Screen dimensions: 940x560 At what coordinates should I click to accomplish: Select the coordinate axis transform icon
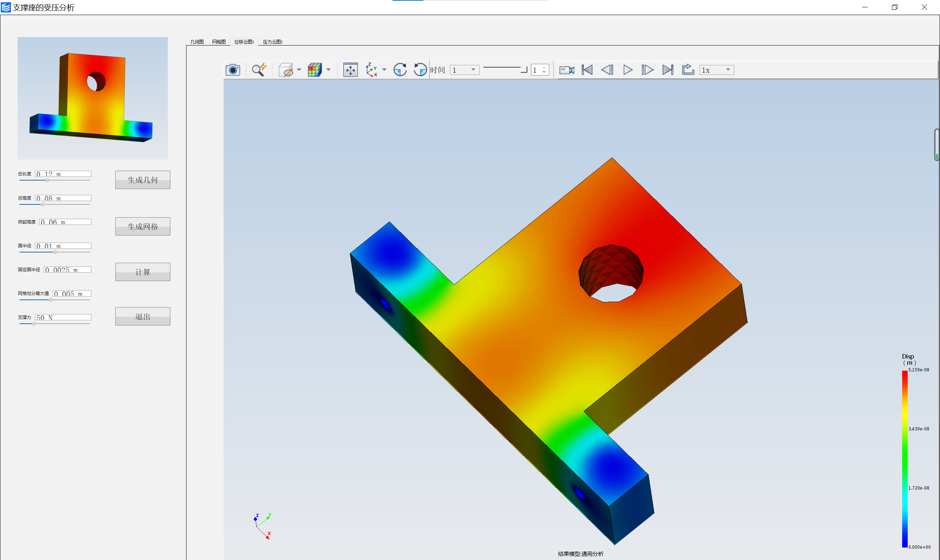tap(372, 69)
